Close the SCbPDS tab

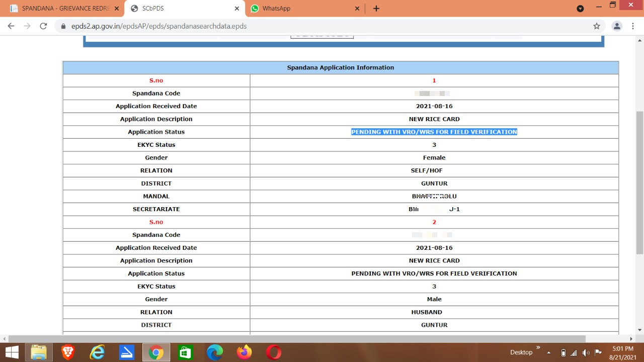click(x=237, y=9)
